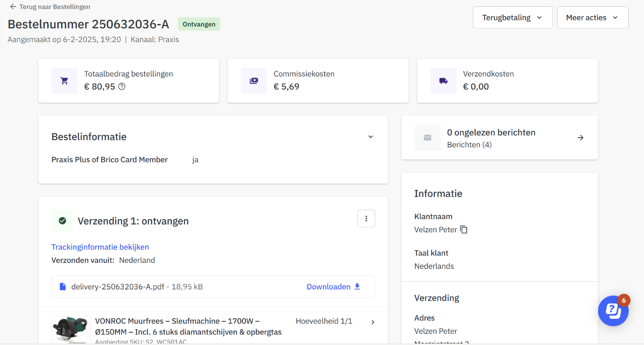Click Trackinginformatie bekijken link
This screenshot has height=345, width=644.
(x=100, y=247)
